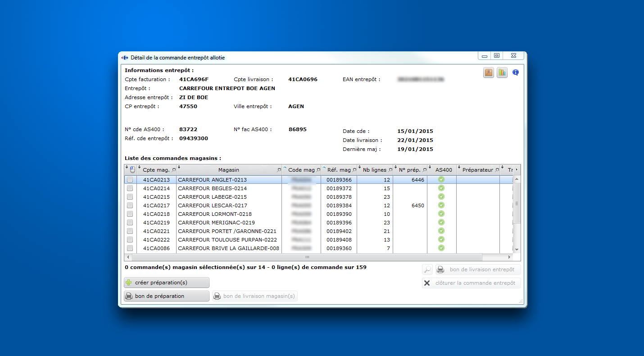
Task: Sort by the Code mag column header
Action: pos(301,170)
